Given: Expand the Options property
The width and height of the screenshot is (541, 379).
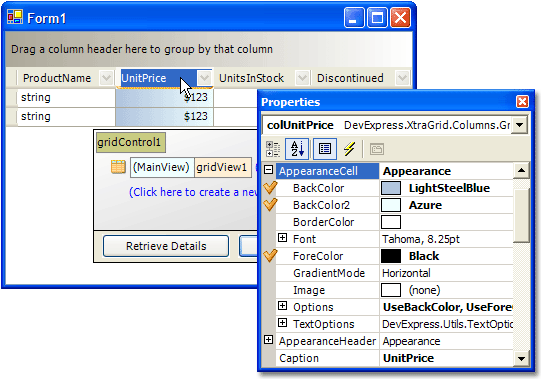Looking at the screenshot, I should point(283,306).
